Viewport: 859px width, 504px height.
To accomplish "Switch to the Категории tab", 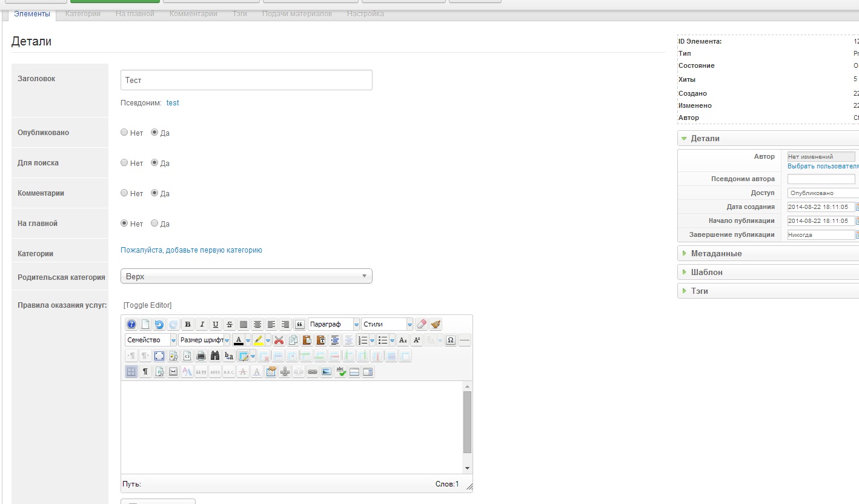I will point(82,14).
